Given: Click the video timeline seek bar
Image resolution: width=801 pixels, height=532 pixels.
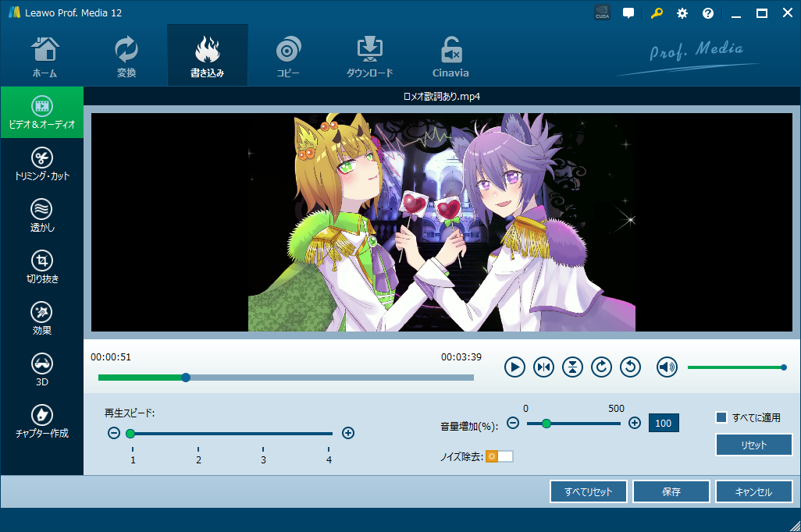Looking at the screenshot, I should [x=312, y=378].
